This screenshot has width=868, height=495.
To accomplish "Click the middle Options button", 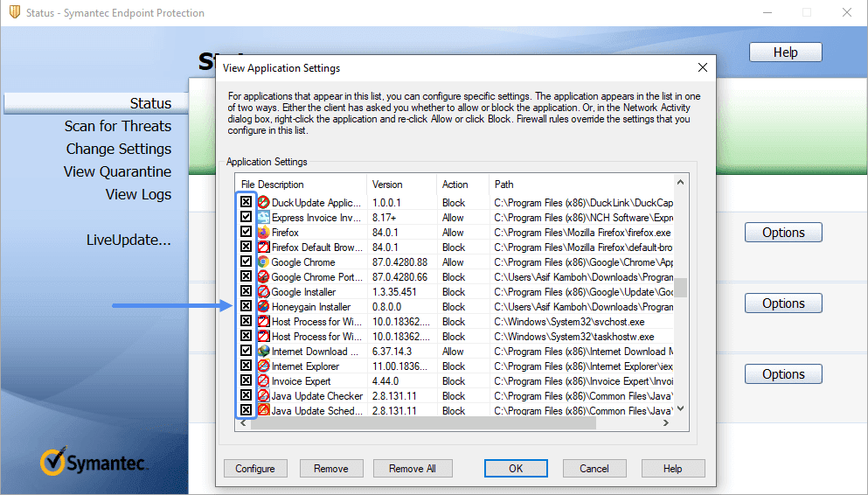I will (x=783, y=303).
